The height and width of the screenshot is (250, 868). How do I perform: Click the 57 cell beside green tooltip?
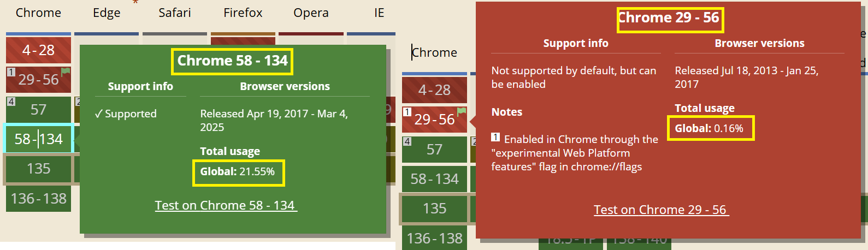click(38, 109)
